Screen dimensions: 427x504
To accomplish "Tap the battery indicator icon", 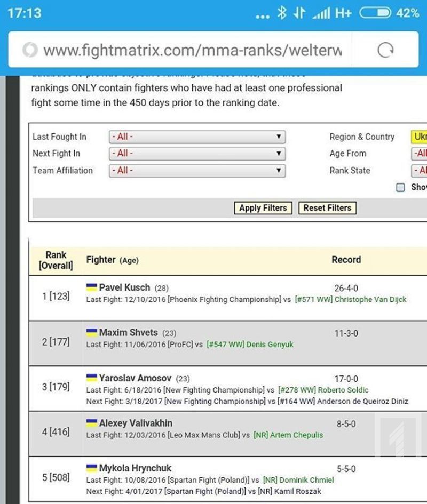I will tap(375, 13).
